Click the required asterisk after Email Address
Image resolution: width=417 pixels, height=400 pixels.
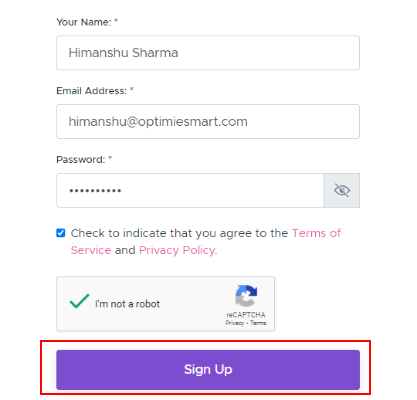[132, 89]
